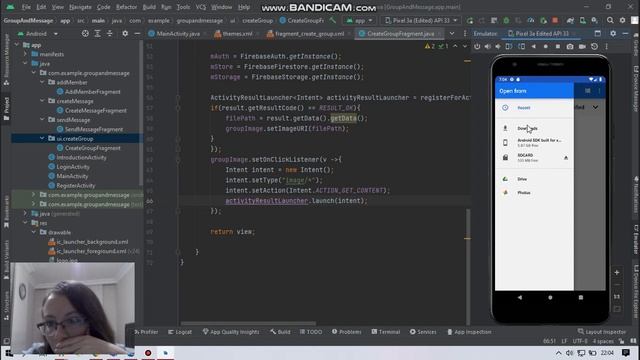This screenshot has height=360, width=640.
Task: Open IDE settings gear in top toolbar
Action: tap(622, 20)
